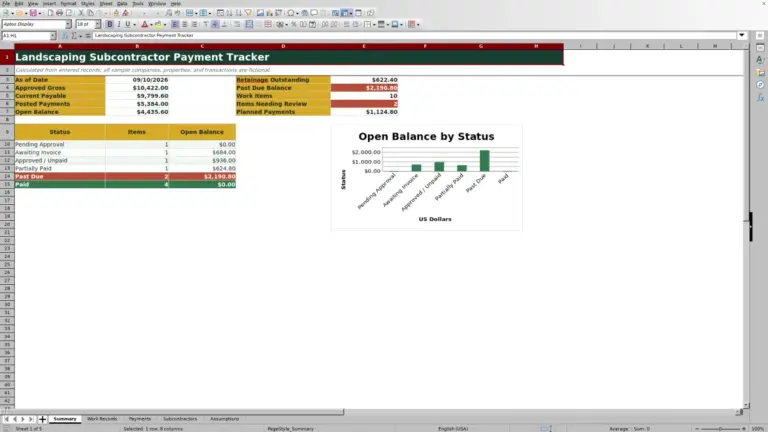Click the zoom in plus button
This screenshot has height=432, width=768.
click(744, 429)
